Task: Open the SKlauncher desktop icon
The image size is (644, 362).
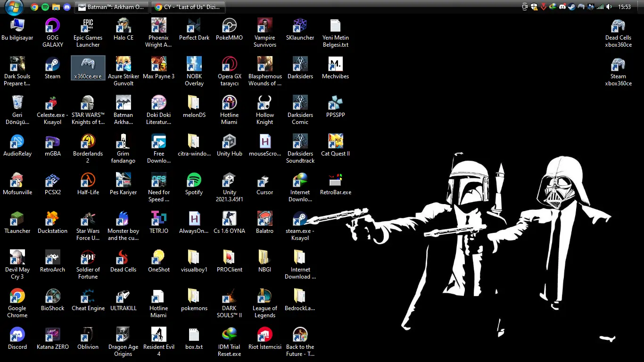Action: click(x=300, y=29)
